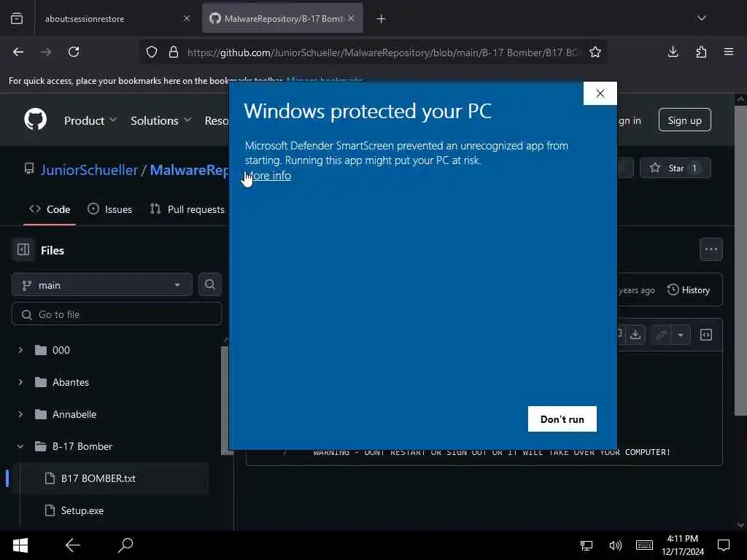View file History

tap(689, 289)
